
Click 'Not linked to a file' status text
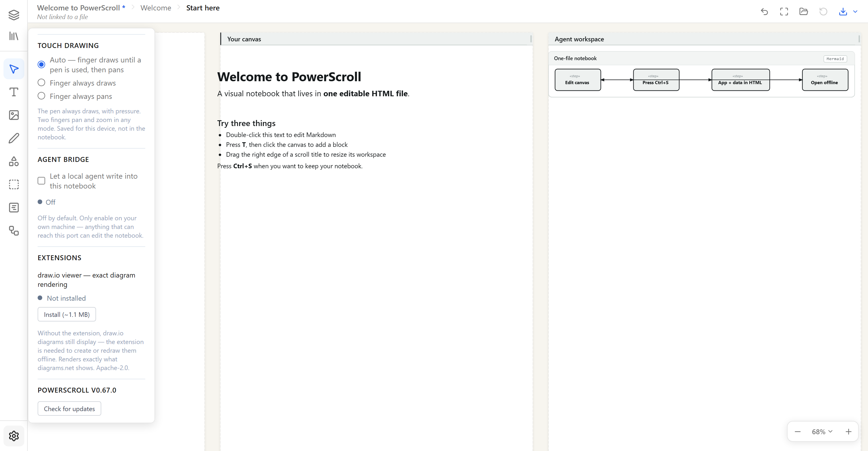coord(62,17)
